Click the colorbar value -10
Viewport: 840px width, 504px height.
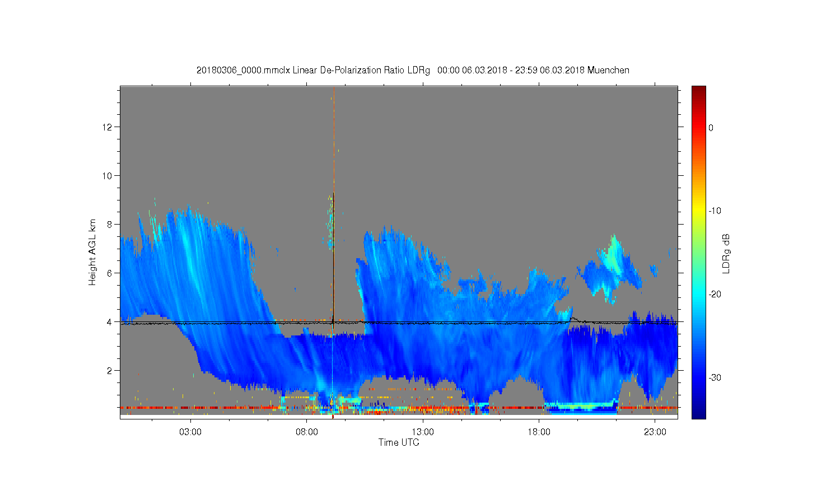click(715, 211)
